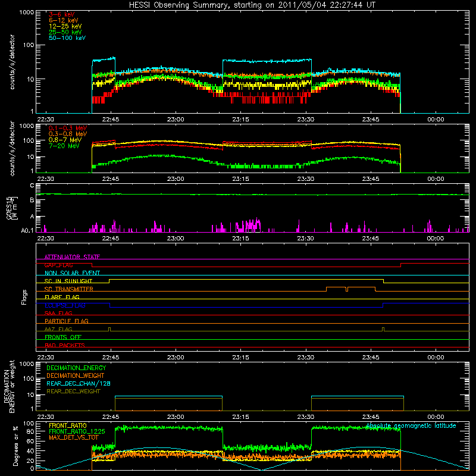Select the 6-12 keV legend label

click(x=64, y=20)
